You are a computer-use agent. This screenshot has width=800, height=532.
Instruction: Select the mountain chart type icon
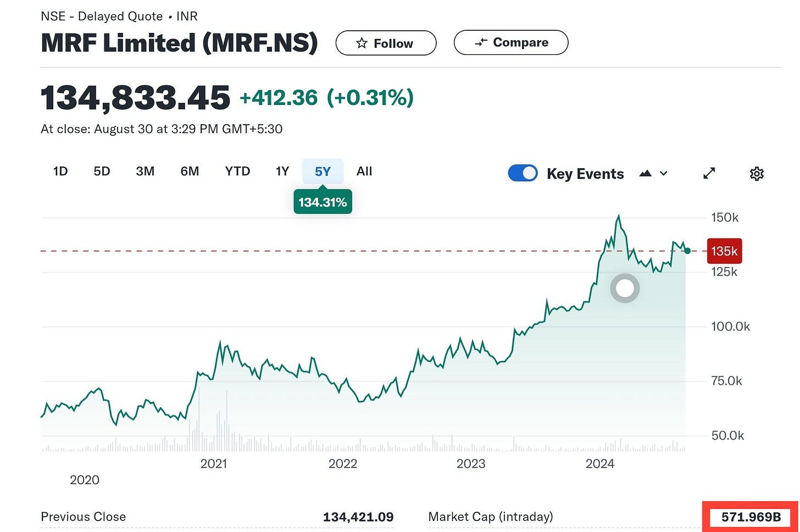click(646, 174)
